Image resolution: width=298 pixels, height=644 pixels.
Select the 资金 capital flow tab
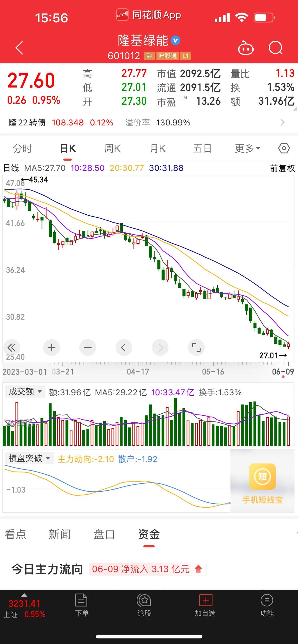point(149,534)
